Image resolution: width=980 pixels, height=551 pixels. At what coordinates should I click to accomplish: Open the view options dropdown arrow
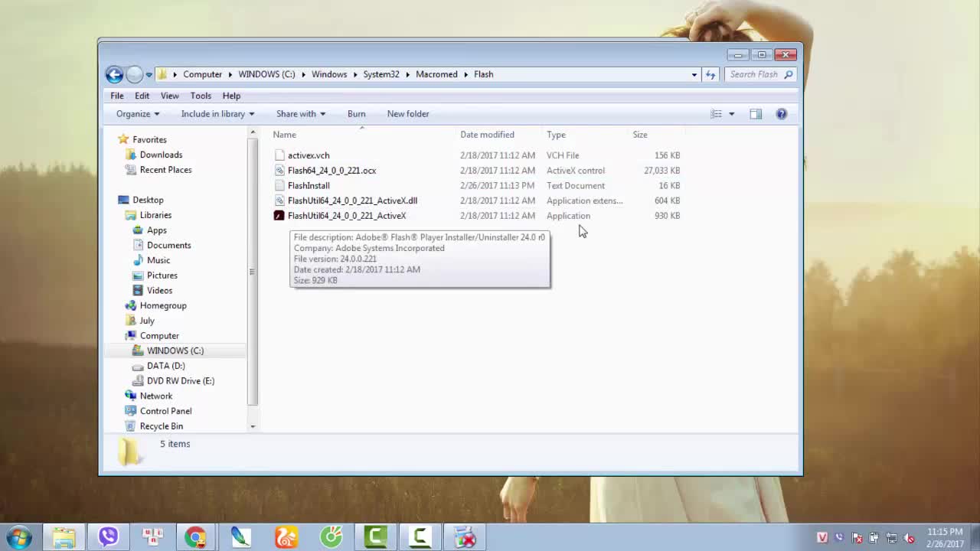tap(731, 114)
